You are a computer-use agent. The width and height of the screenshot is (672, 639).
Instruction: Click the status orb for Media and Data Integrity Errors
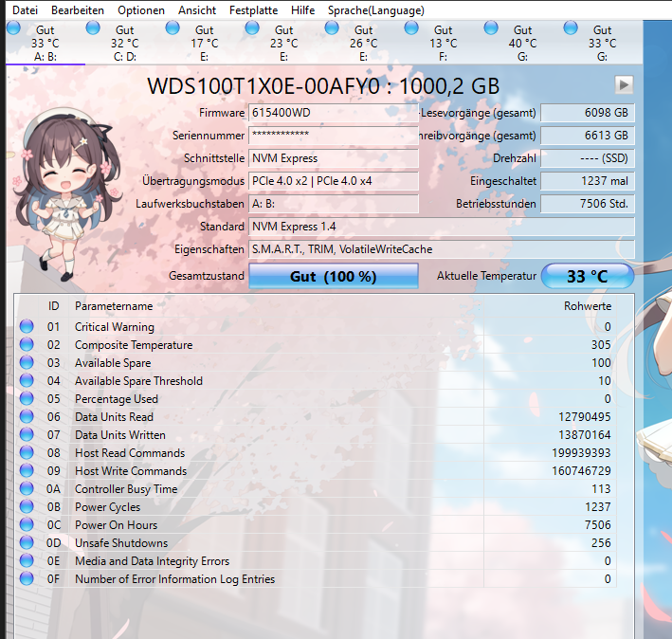[x=27, y=560]
